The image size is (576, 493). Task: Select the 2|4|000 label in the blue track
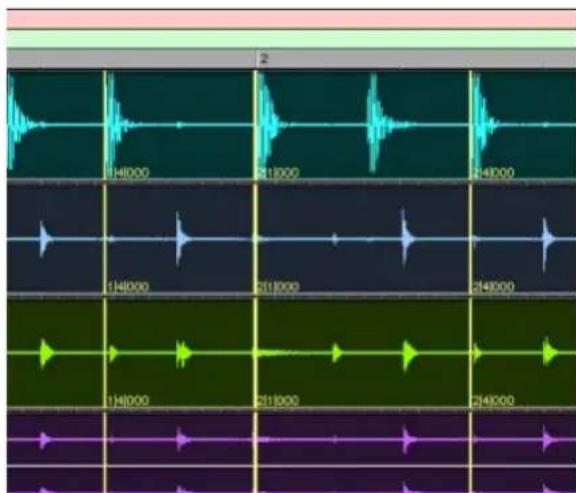coord(493,287)
